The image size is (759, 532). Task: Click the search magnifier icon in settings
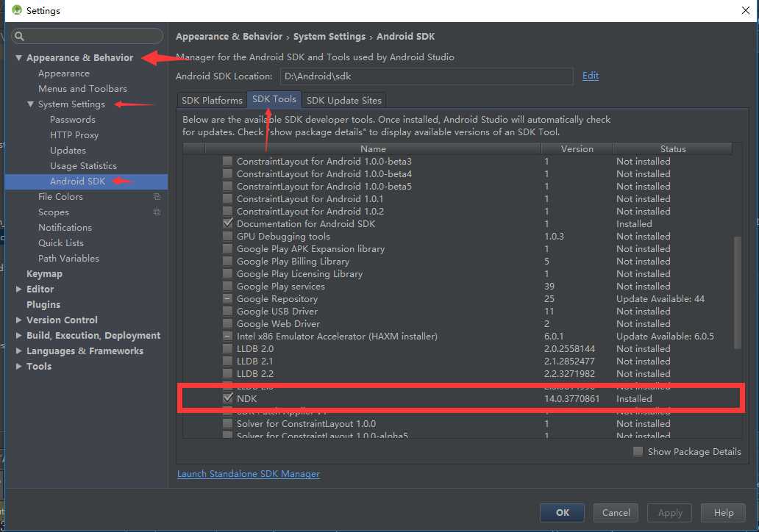[x=19, y=36]
